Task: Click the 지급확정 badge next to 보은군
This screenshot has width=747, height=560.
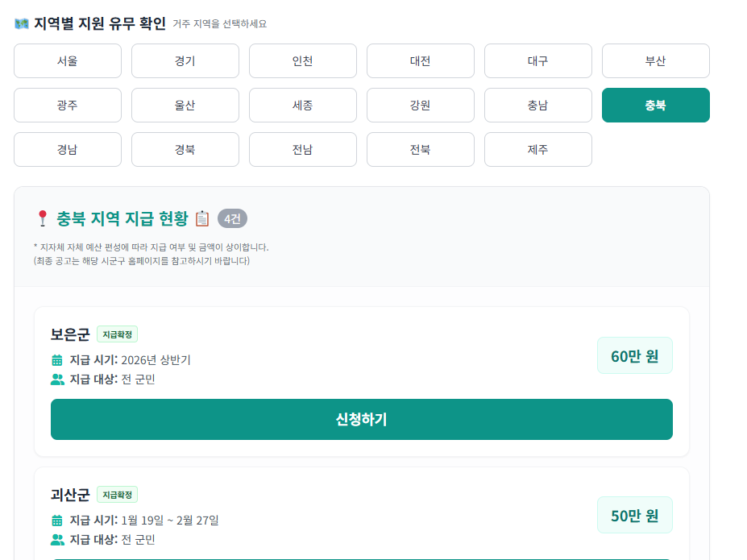Action: click(x=118, y=334)
